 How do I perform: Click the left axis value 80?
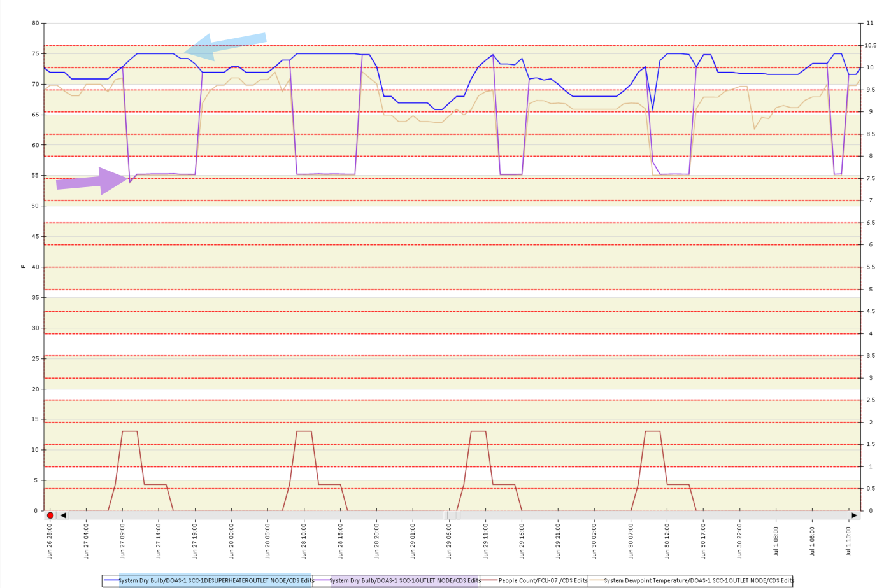35,23
